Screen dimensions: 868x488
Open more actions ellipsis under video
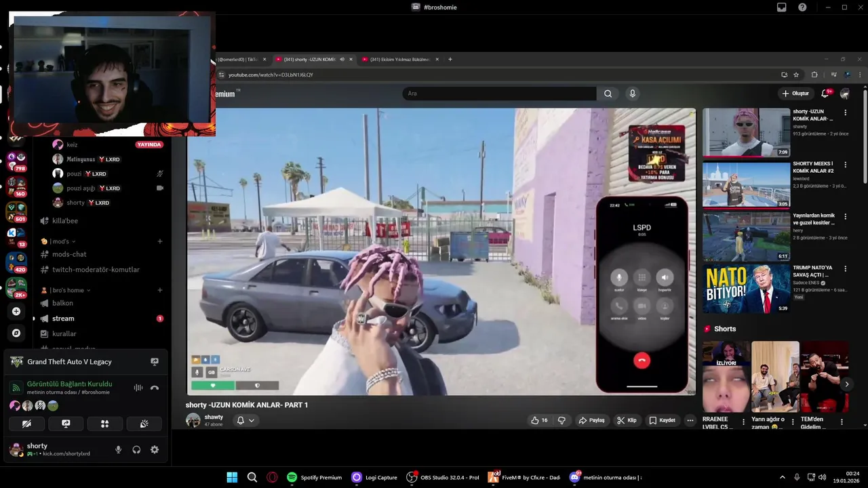point(690,420)
